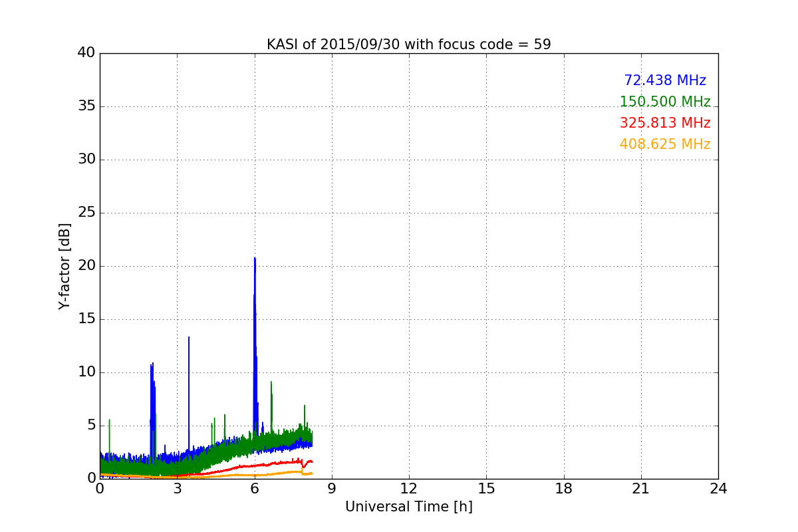Select the 325.813 MHz legend label
Image resolution: width=798 pixels, height=532 pixels.
(x=665, y=123)
